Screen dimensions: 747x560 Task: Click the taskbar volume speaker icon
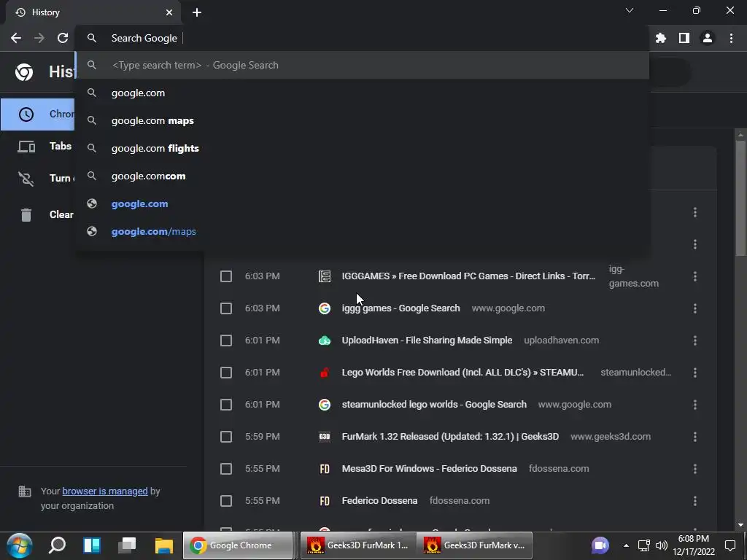point(661,545)
